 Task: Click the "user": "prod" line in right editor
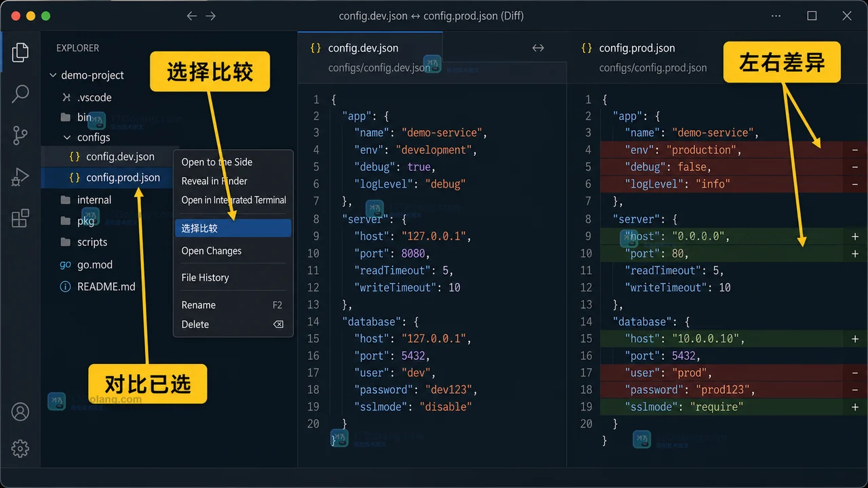[x=668, y=372]
